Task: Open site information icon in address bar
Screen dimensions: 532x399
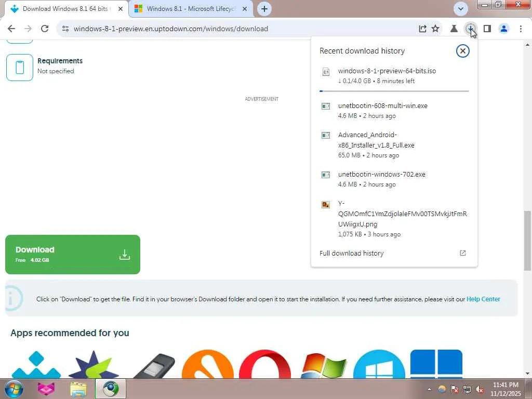Action: tap(65, 29)
